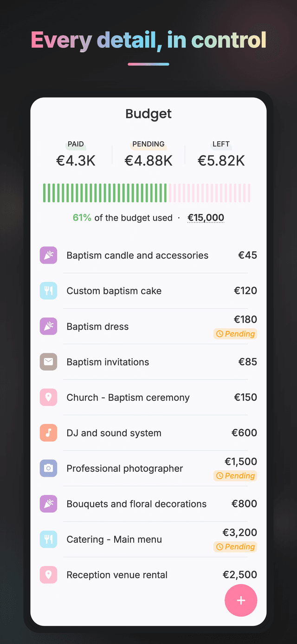Click the envelope icon for Baptism invitations
The width and height of the screenshot is (297, 644).
tap(48, 362)
